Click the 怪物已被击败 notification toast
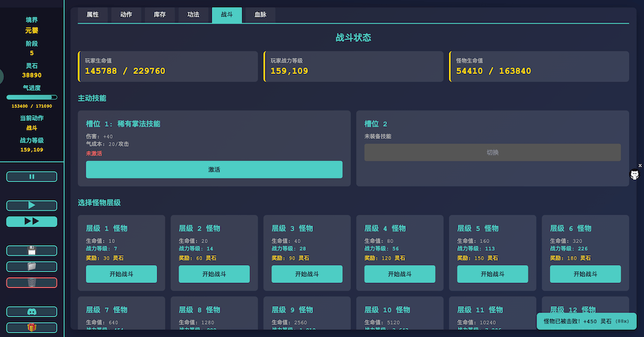The height and width of the screenshot is (337, 644). tap(586, 321)
